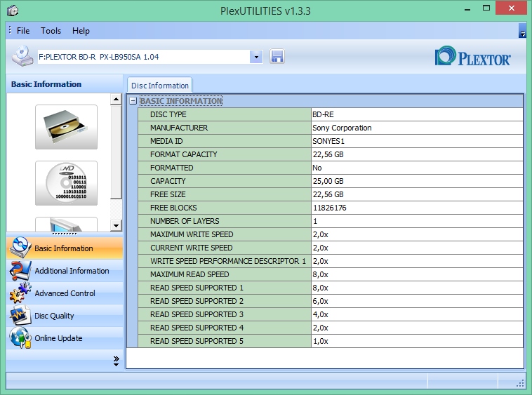The image size is (532, 395).
Task: Click the NUMBER OF LAYERS row label
Action: click(x=185, y=221)
